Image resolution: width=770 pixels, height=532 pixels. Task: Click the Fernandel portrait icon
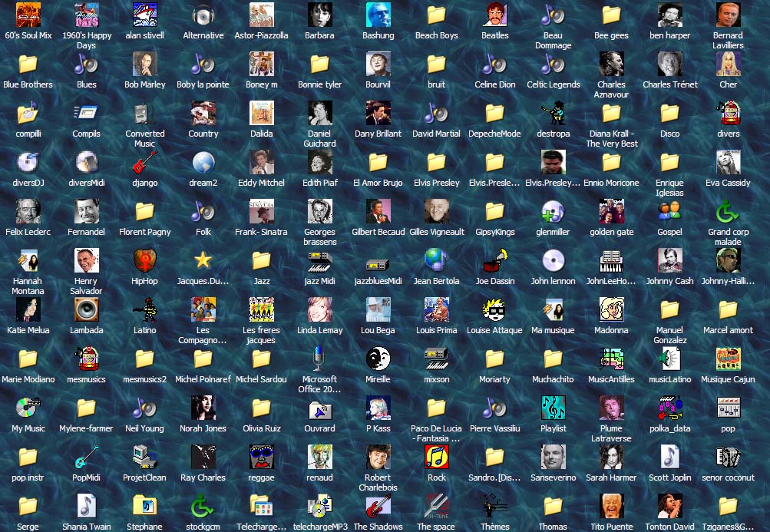pyautogui.click(x=87, y=211)
